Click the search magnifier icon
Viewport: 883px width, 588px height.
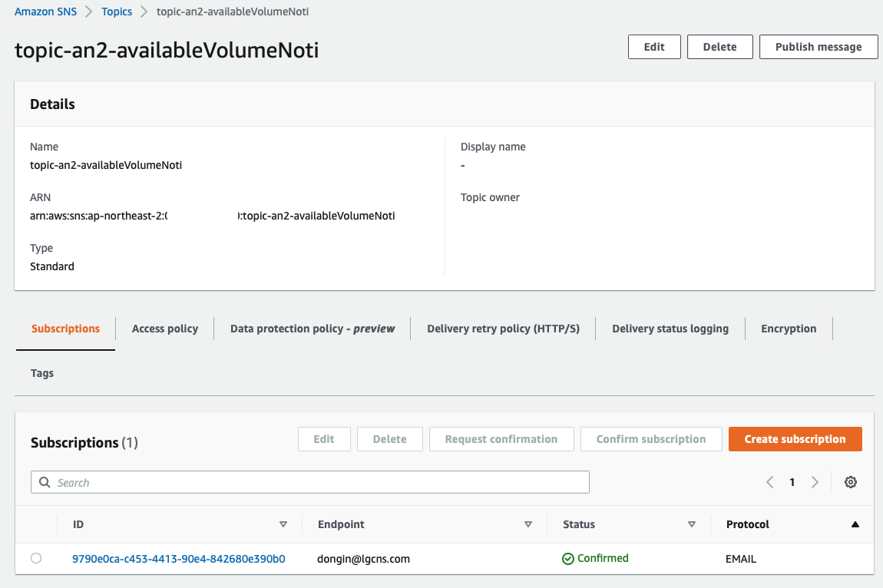pos(44,483)
